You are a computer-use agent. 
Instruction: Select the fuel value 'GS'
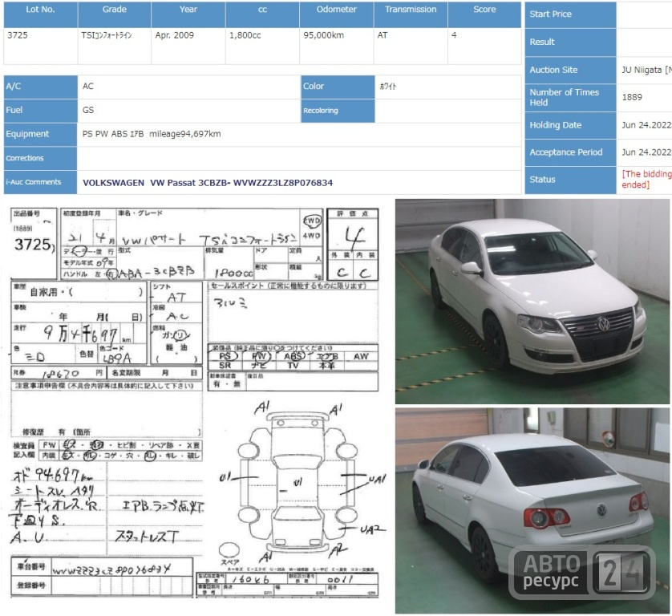tap(88, 110)
